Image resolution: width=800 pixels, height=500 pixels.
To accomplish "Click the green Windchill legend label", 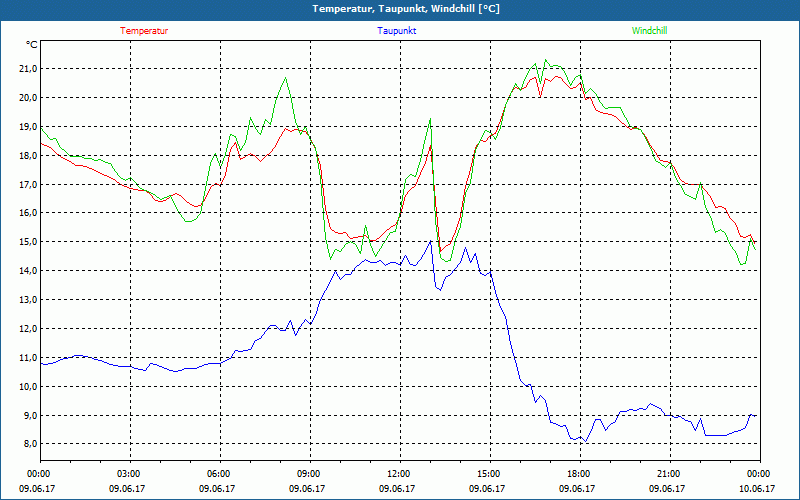I will (649, 31).
